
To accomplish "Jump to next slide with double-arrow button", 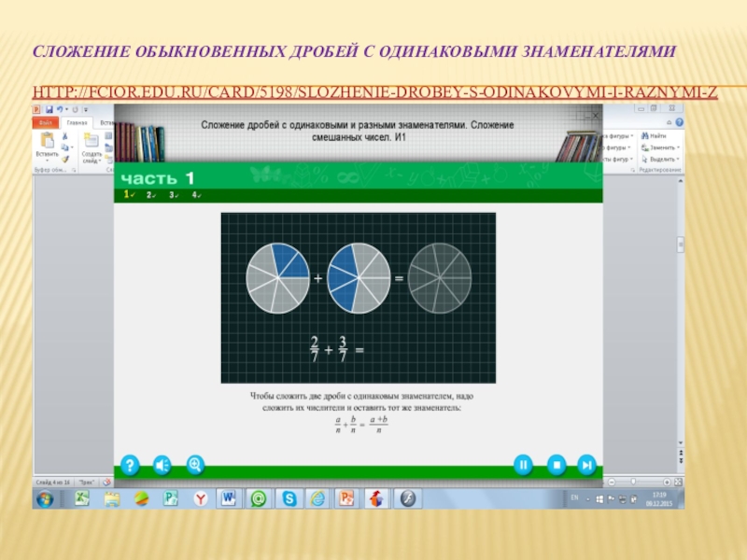I will pos(681,461).
